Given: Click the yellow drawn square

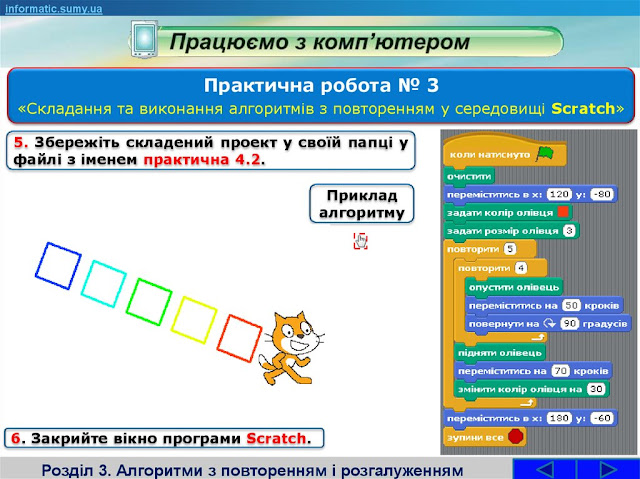Looking at the screenshot, I should click(x=194, y=320).
